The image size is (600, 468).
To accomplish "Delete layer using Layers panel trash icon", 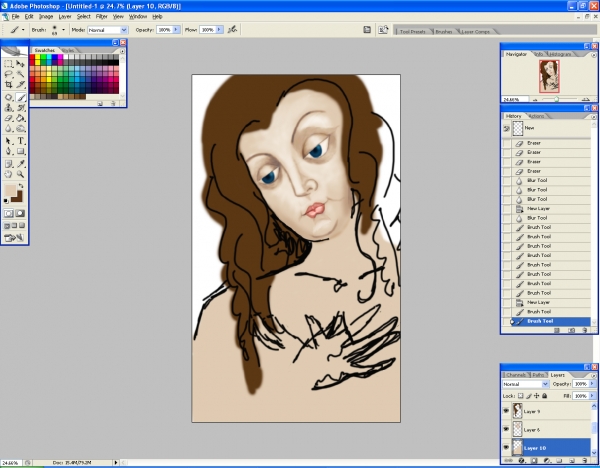I will click(x=584, y=460).
